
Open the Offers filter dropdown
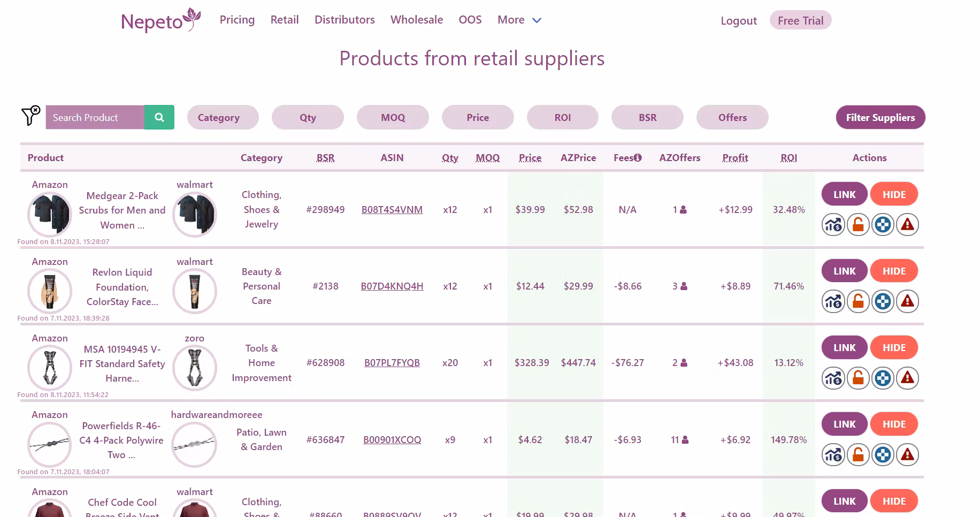(732, 117)
